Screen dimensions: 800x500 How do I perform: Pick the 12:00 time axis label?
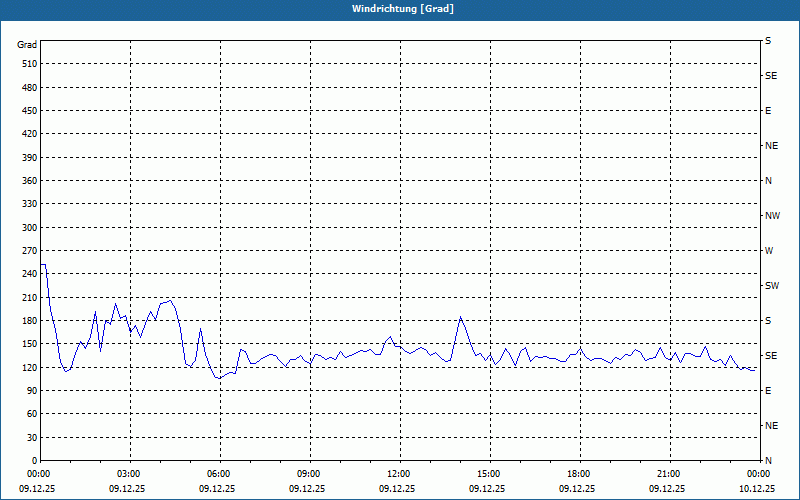coord(399,474)
